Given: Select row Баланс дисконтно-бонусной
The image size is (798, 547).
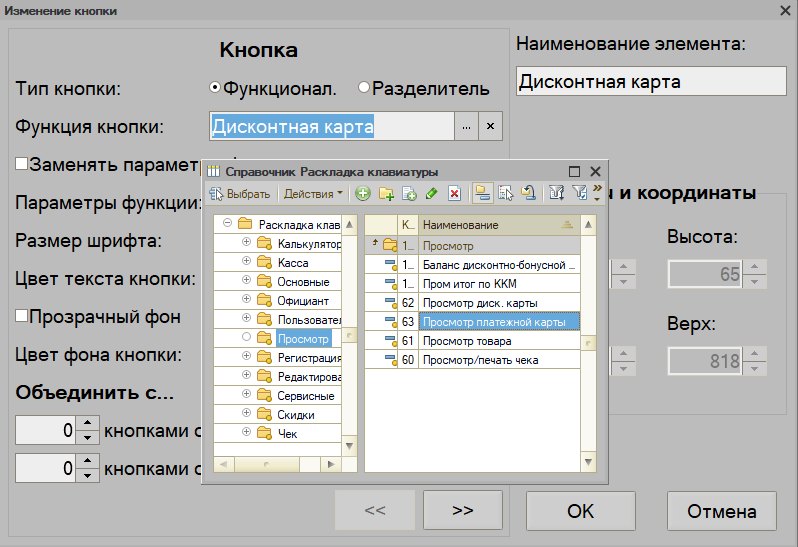Looking at the screenshot, I should pos(472,265).
